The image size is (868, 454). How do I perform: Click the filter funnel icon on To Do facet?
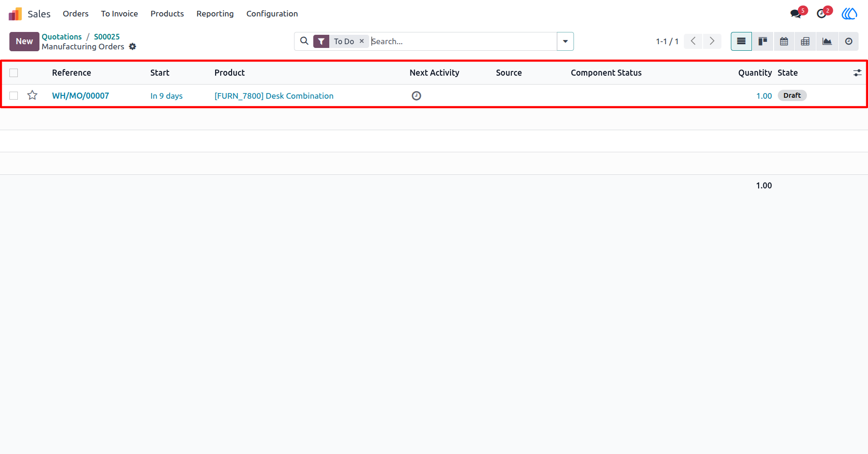coord(321,41)
